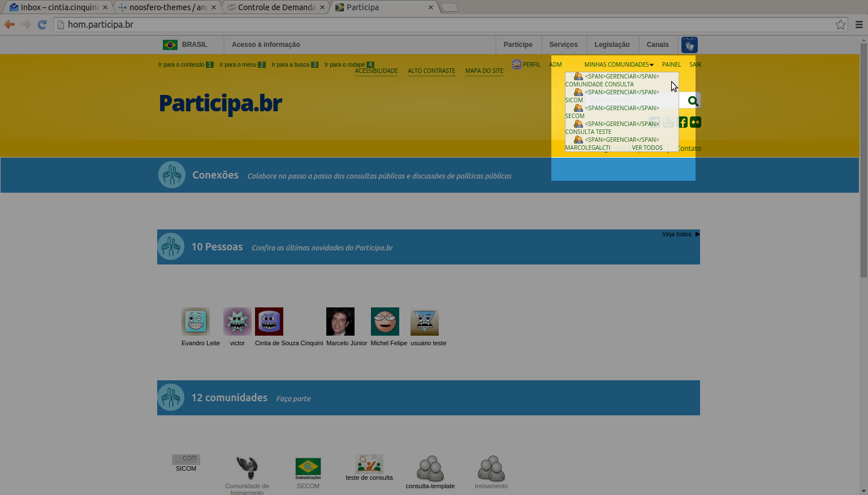Open Legislação in government bar
The height and width of the screenshot is (495, 868).
pyautogui.click(x=612, y=45)
